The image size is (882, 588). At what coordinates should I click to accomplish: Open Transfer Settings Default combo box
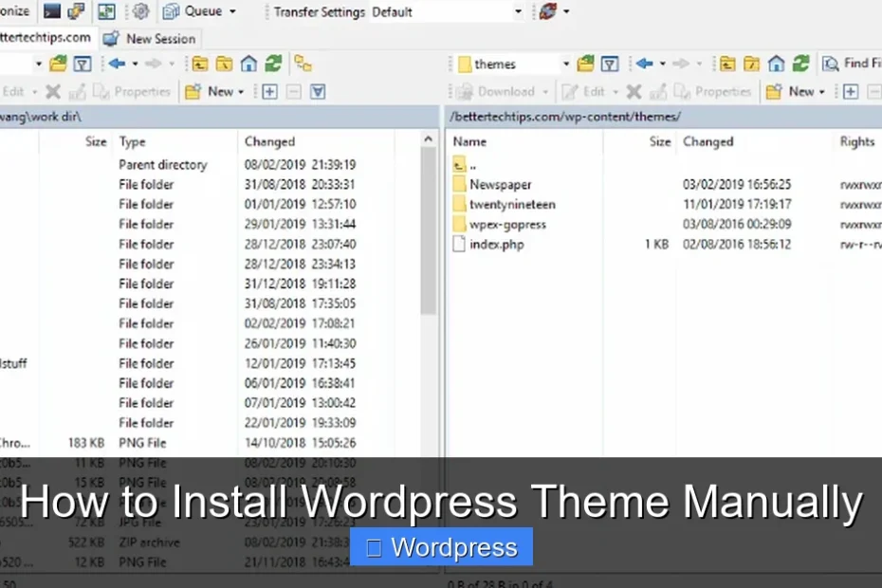click(448, 11)
